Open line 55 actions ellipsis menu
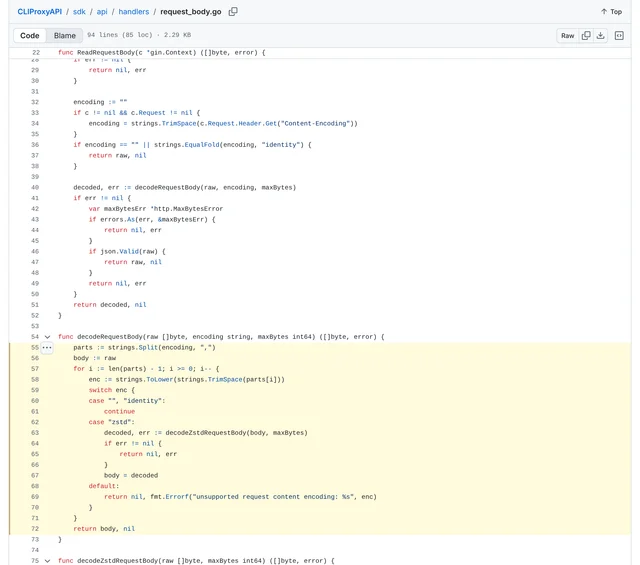Screen dimensions: 640x565 tap(47, 347)
